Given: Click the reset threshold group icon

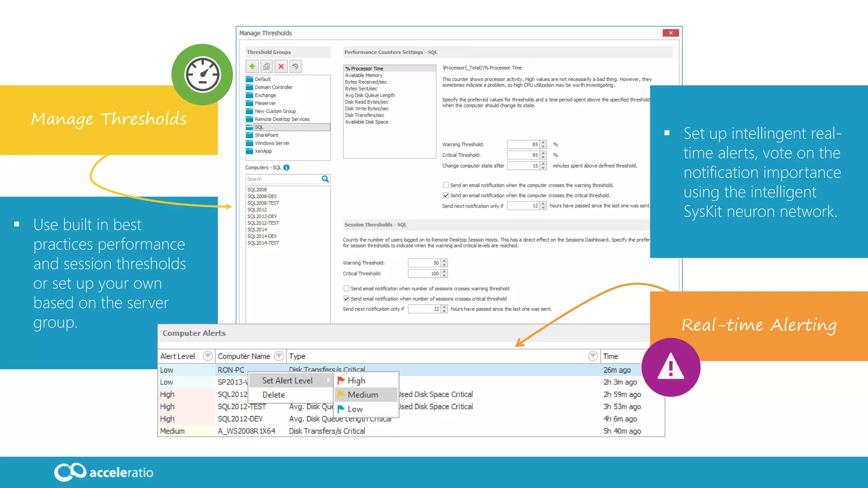Looking at the screenshot, I should click(295, 67).
